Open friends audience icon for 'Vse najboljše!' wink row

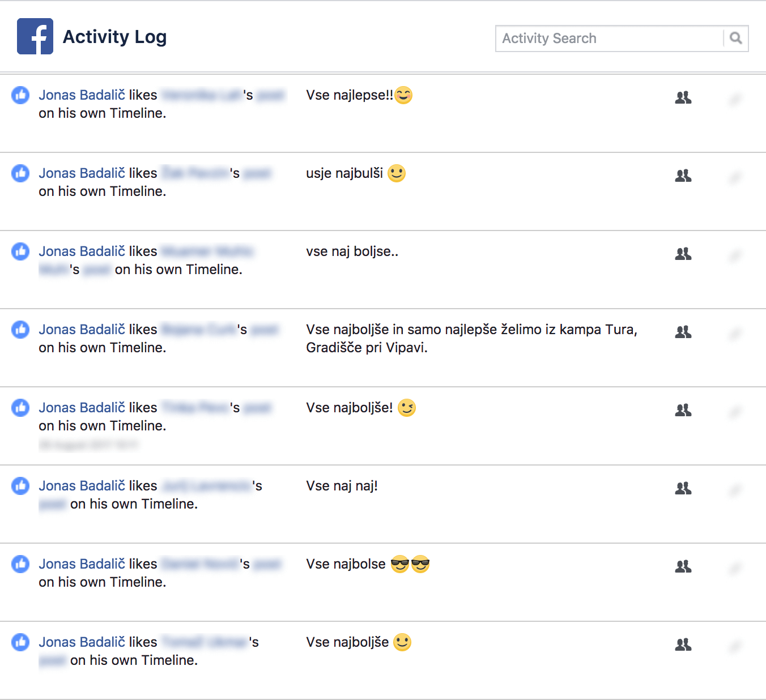coord(683,410)
